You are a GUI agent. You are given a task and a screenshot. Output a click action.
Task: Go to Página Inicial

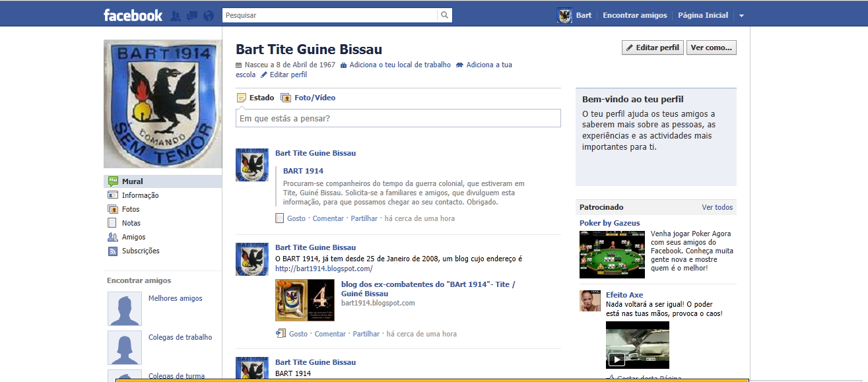703,15
